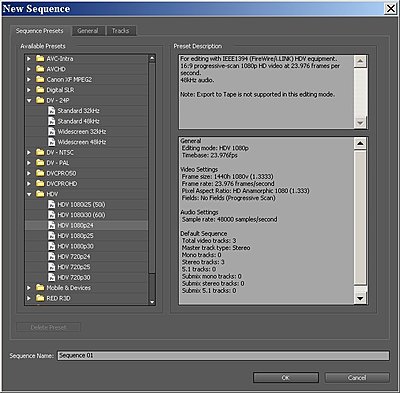
Task: Expand the Canon XF MPEG2 folder
Action: pyautogui.click(x=29, y=79)
